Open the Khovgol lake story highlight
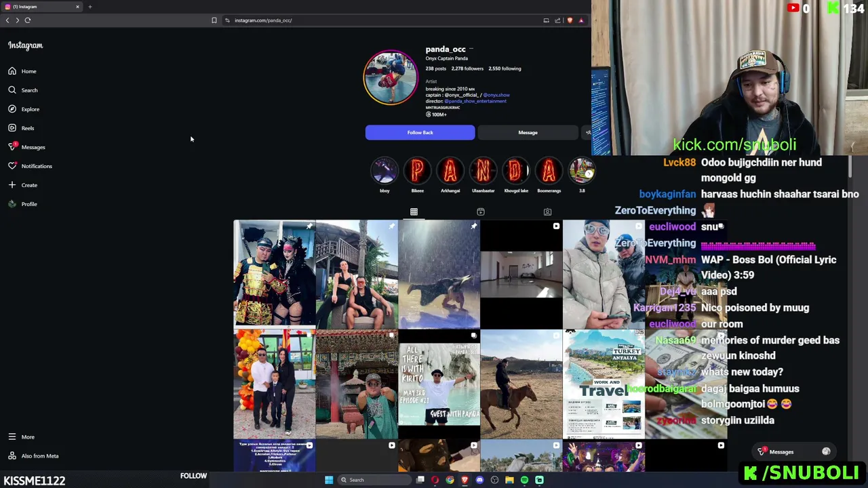This screenshot has width=868, height=488. click(516, 171)
